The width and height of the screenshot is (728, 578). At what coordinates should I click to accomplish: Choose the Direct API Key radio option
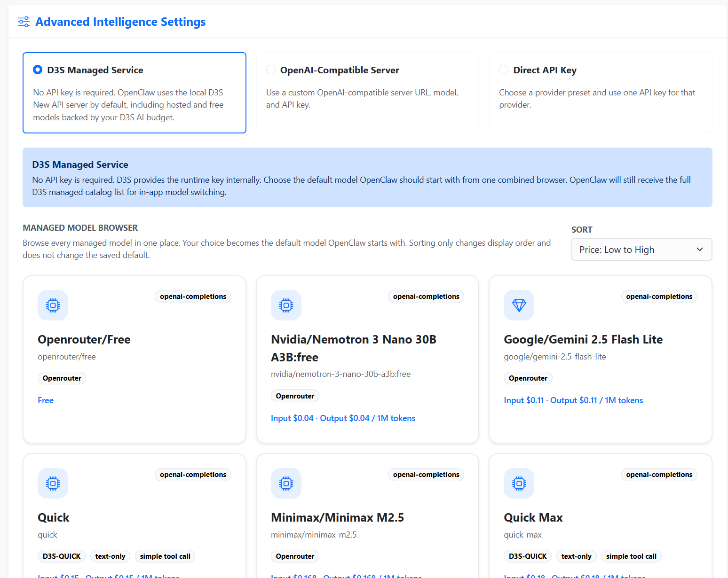tap(504, 70)
